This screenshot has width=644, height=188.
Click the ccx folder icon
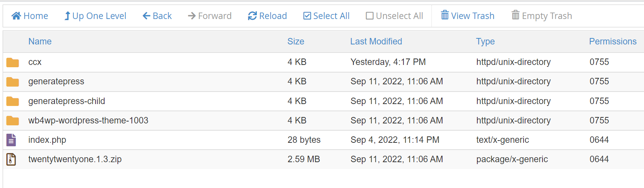(13, 62)
